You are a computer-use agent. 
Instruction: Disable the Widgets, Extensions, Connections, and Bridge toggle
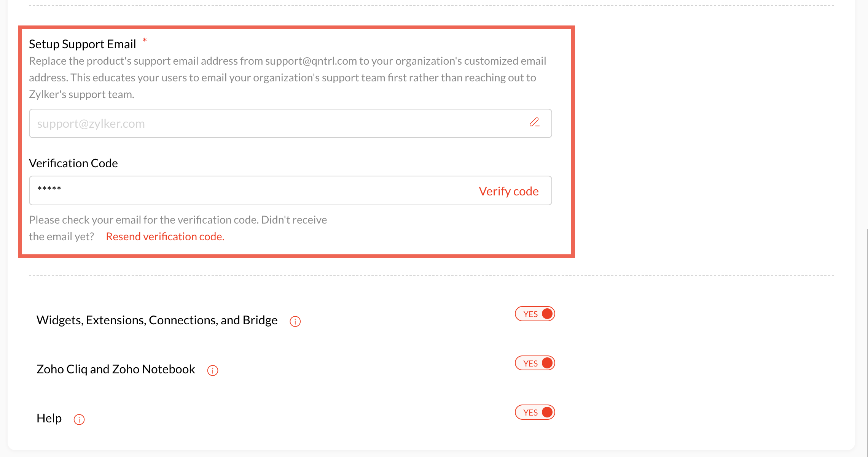[x=535, y=314]
